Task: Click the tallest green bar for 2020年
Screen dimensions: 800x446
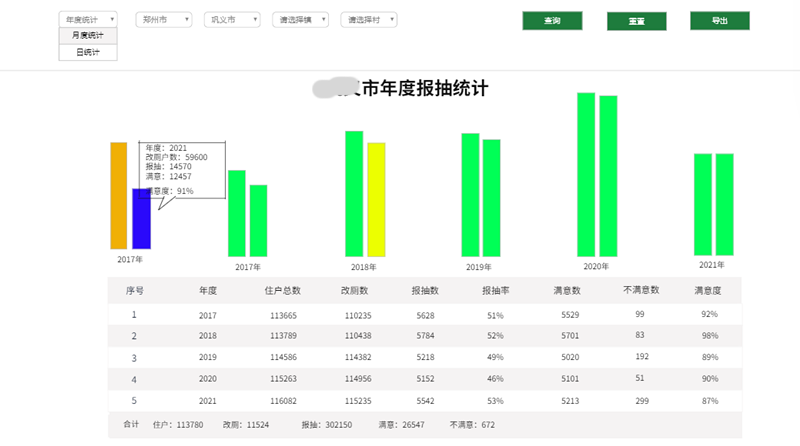Action: click(x=586, y=174)
